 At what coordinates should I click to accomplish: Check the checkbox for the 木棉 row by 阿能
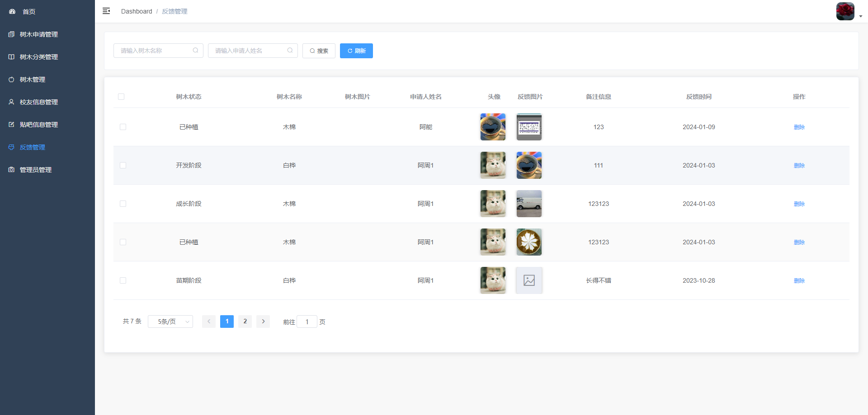[123, 127]
